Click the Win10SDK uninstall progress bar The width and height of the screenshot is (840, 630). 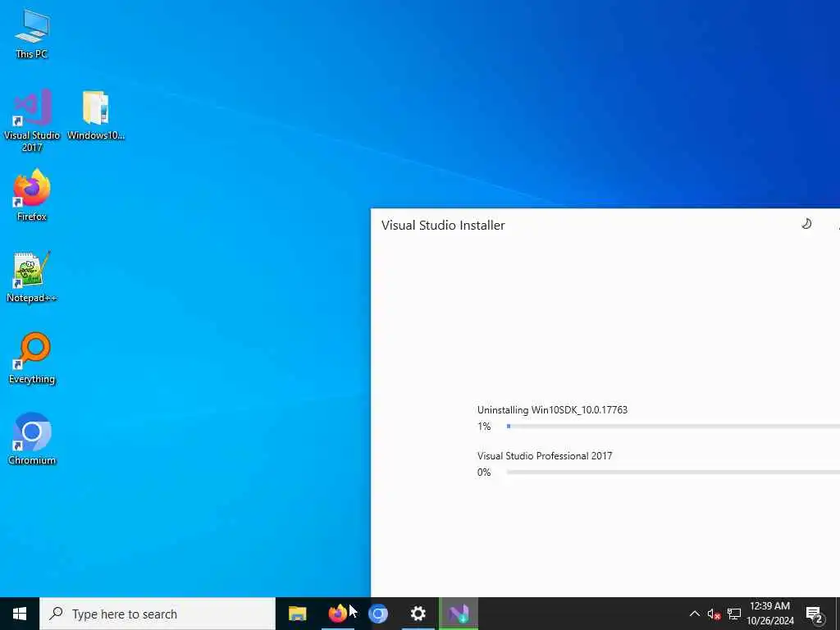pyautogui.click(x=673, y=427)
